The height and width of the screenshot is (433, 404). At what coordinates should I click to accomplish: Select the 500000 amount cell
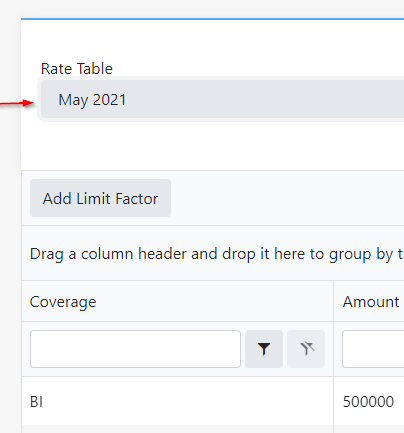369,401
